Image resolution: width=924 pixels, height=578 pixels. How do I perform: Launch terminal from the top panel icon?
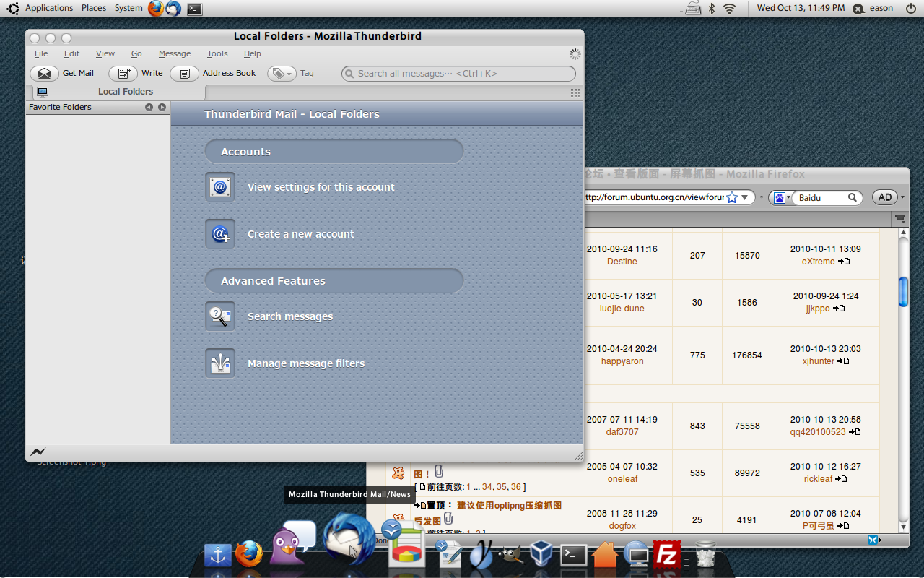194,9
